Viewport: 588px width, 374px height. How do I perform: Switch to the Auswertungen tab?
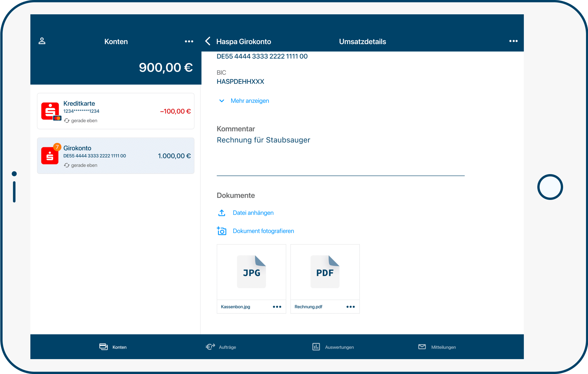click(339, 347)
